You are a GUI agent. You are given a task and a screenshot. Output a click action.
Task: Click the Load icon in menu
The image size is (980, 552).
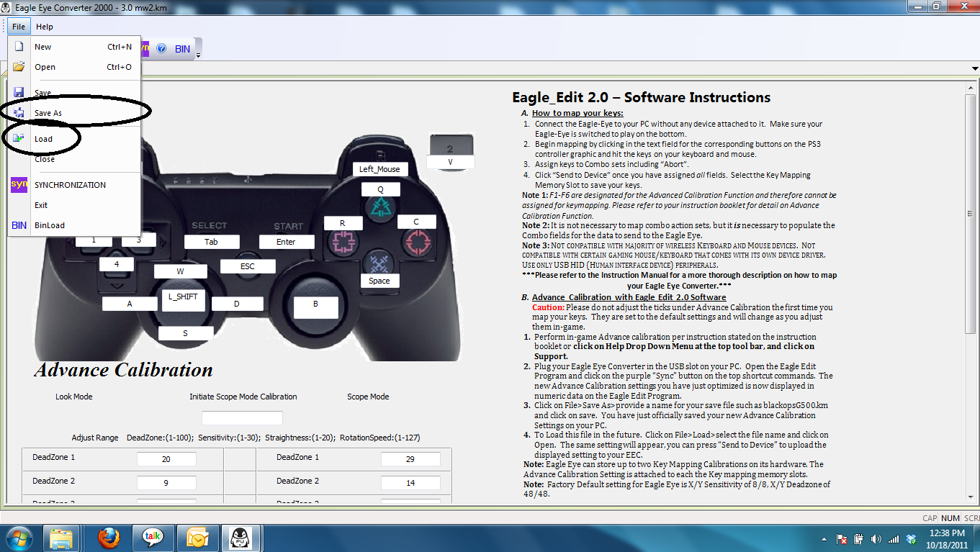[19, 139]
